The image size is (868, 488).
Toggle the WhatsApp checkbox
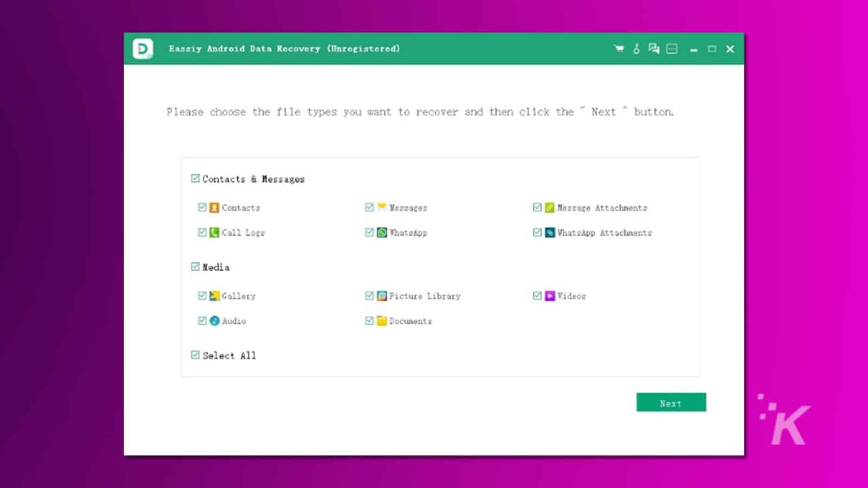(x=369, y=232)
